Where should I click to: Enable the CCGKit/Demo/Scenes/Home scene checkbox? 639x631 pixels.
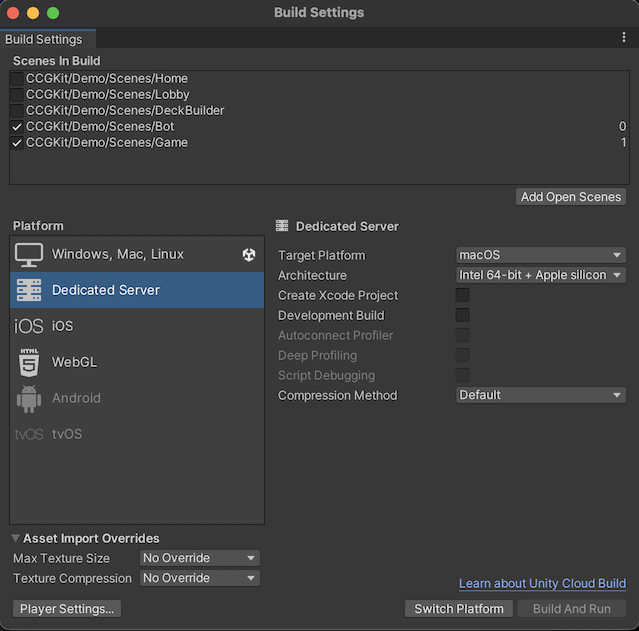(x=17, y=79)
